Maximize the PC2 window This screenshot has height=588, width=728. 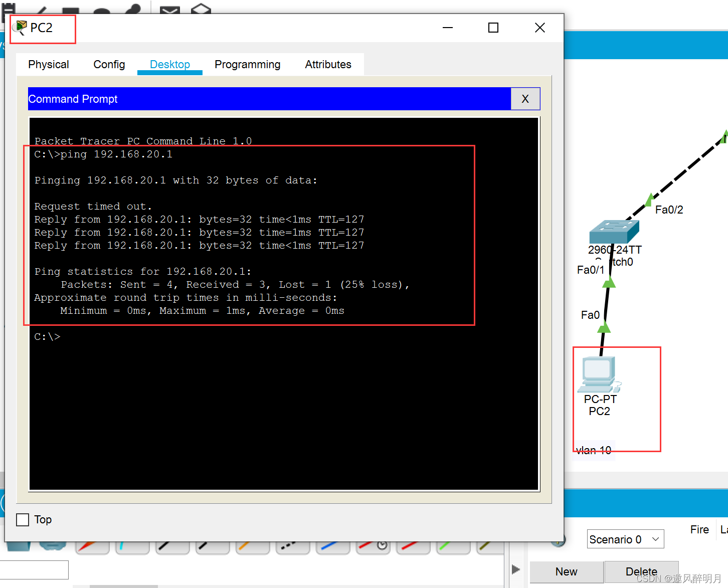[493, 28]
